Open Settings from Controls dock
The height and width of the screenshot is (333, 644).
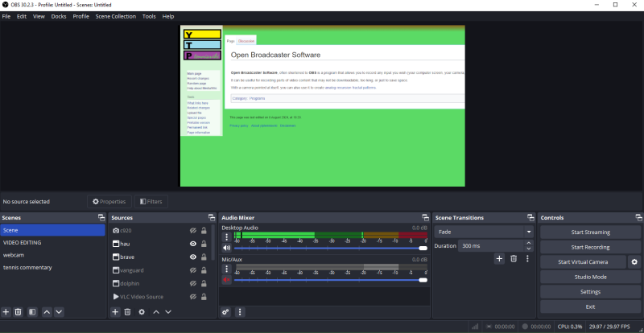[x=591, y=291]
